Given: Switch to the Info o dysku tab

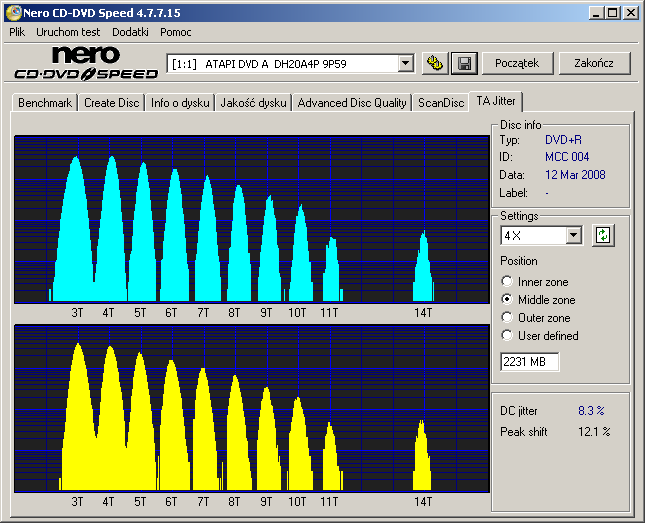Looking at the screenshot, I should [180, 102].
